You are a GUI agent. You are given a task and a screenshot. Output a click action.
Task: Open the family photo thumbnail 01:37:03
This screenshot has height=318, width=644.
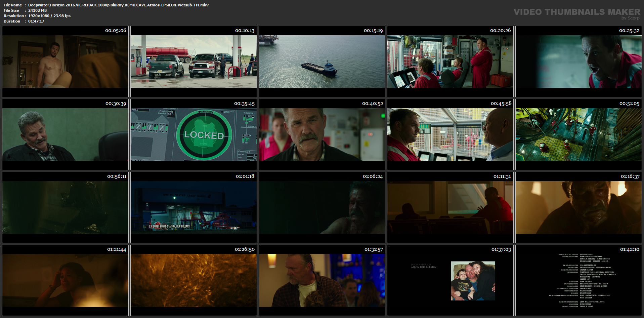click(450, 280)
